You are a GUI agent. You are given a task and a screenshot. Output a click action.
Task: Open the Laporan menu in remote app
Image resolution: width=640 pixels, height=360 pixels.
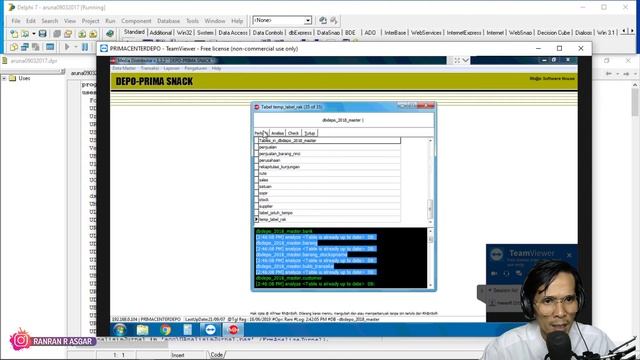(x=171, y=68)
